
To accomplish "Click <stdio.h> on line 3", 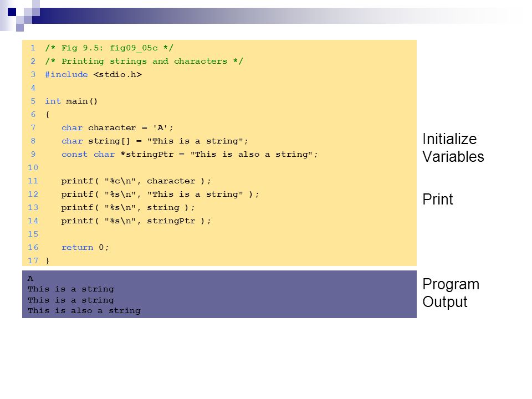I will click(x=117, y=74).
